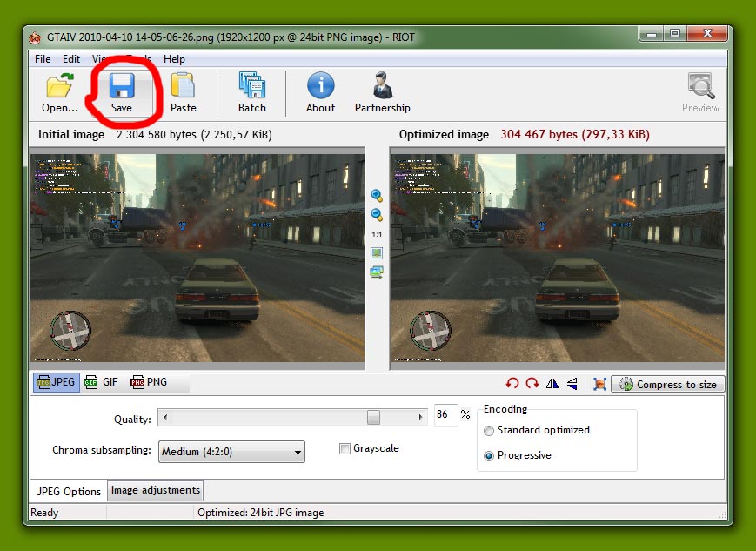756x551 pixels.
Task: Select Standard optimized encoding
Action: click(489, 430)
